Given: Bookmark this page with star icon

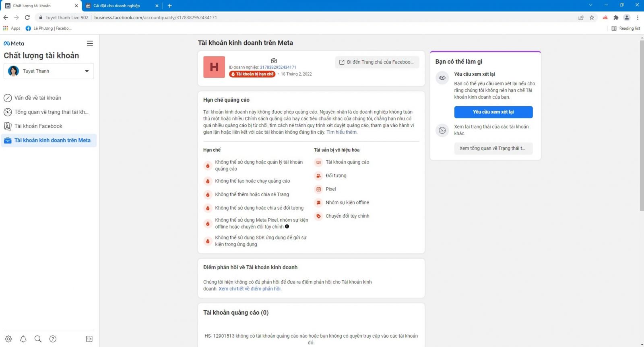Looking at the screenshot, I should click(x=592, y=17).
